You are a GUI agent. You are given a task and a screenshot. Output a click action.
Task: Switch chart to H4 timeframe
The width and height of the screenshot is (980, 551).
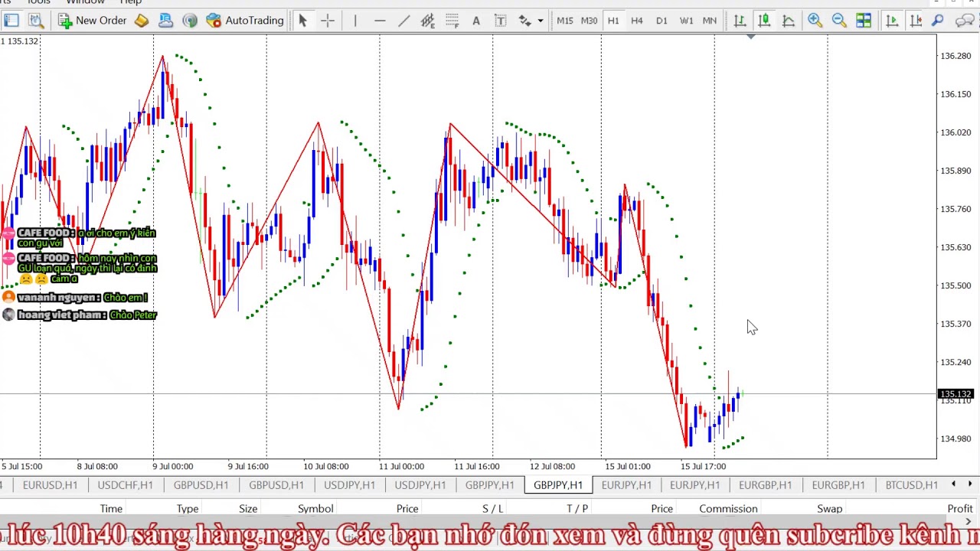(x=637, y=21)
